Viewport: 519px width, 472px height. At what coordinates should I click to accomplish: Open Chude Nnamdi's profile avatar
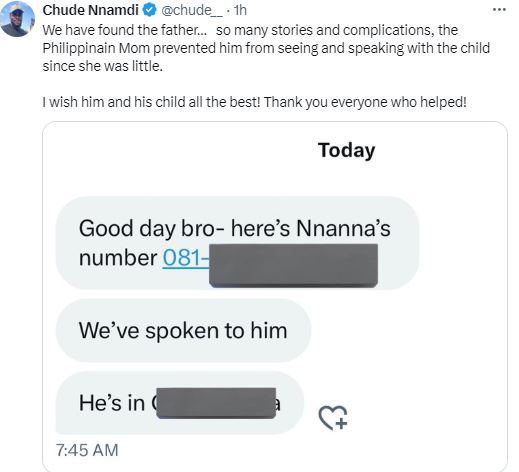pyautogui.click(x=17, y=18)
